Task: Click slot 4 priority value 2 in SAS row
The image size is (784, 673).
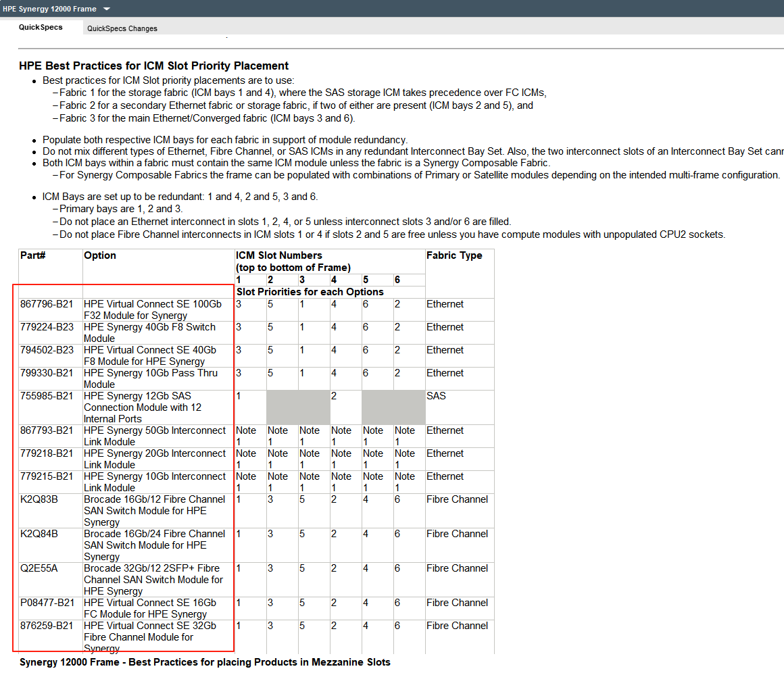Action: [x=334, y=396]
